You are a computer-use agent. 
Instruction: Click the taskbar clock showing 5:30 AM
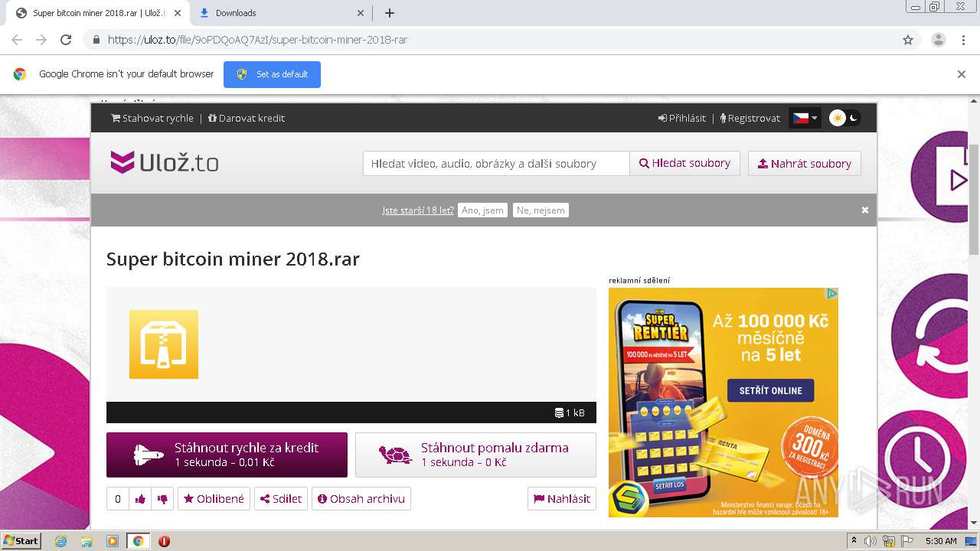(941, 541)
